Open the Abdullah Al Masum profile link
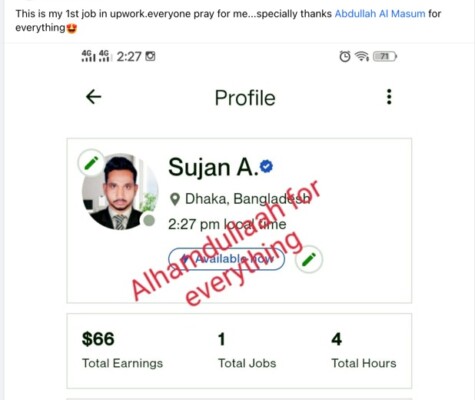This screenshot has width=475, height=400. point(380,14)
